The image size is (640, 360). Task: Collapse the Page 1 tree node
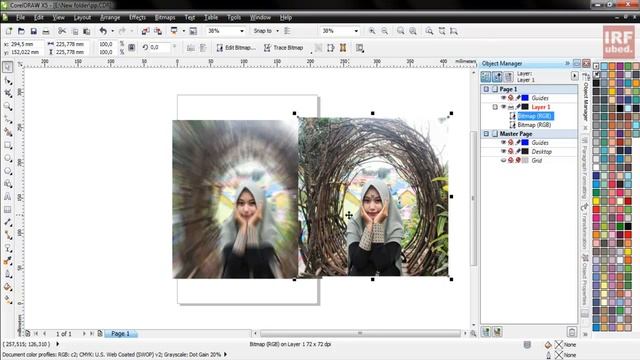(486, 89)
